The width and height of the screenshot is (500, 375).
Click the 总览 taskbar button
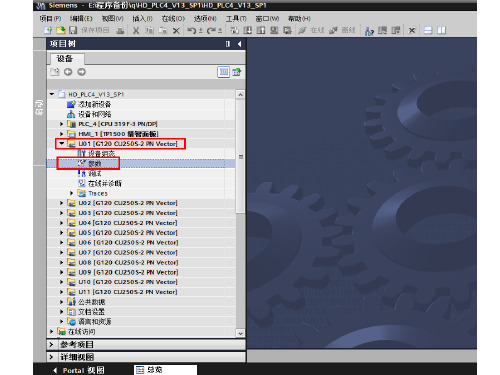click(165, 370)
